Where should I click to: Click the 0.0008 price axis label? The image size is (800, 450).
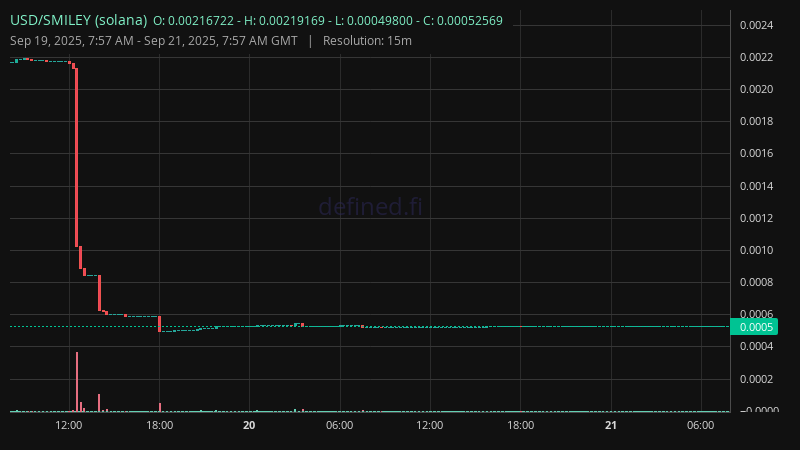coord(757,283)
